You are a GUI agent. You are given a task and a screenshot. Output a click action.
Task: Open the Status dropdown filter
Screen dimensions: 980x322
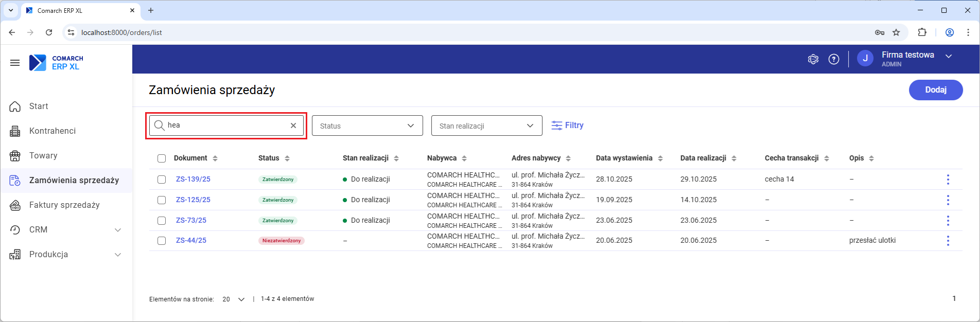pos(367,126)
